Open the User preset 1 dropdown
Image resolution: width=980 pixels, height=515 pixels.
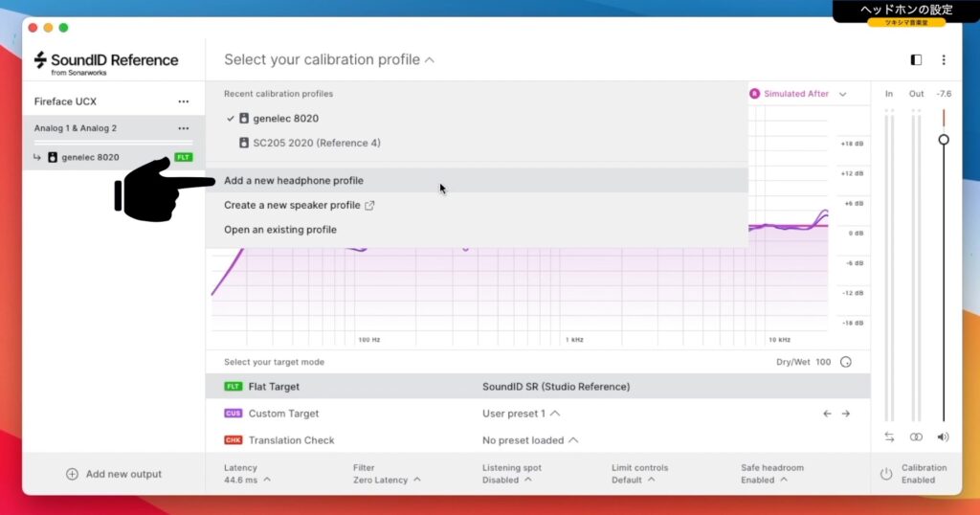521,414
